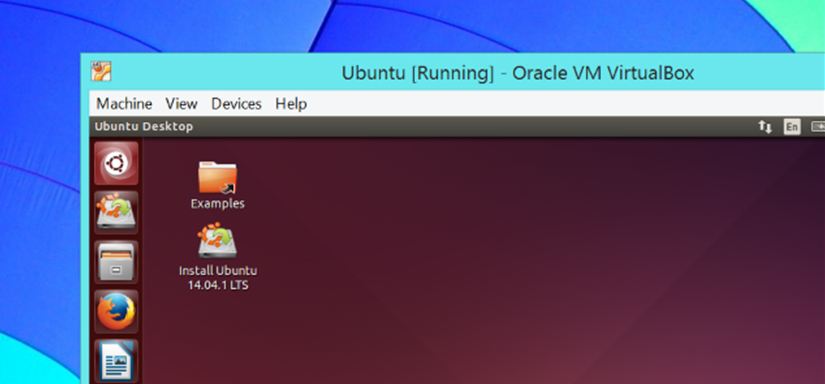Screen dimensions: 825x384
Task: Open the View menu
Action: [x=182, y=104]
